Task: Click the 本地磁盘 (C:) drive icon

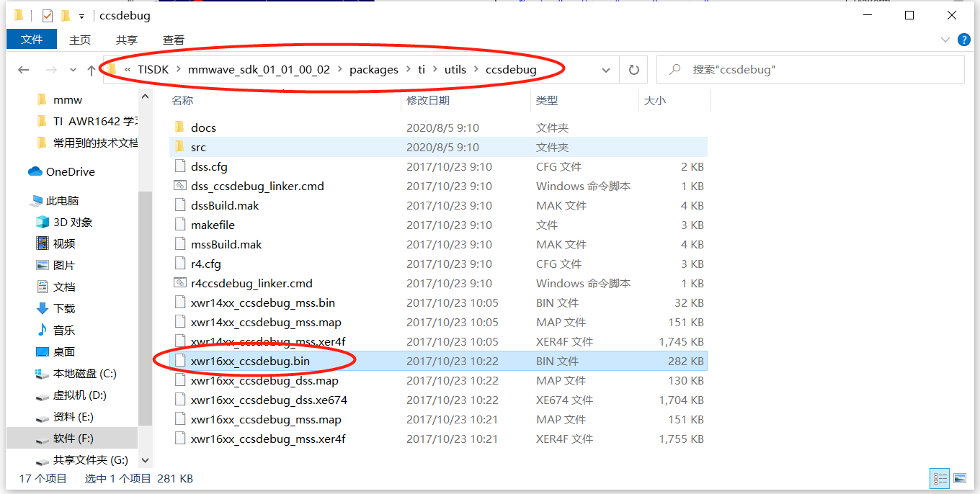Action: [x=43, y=374]
